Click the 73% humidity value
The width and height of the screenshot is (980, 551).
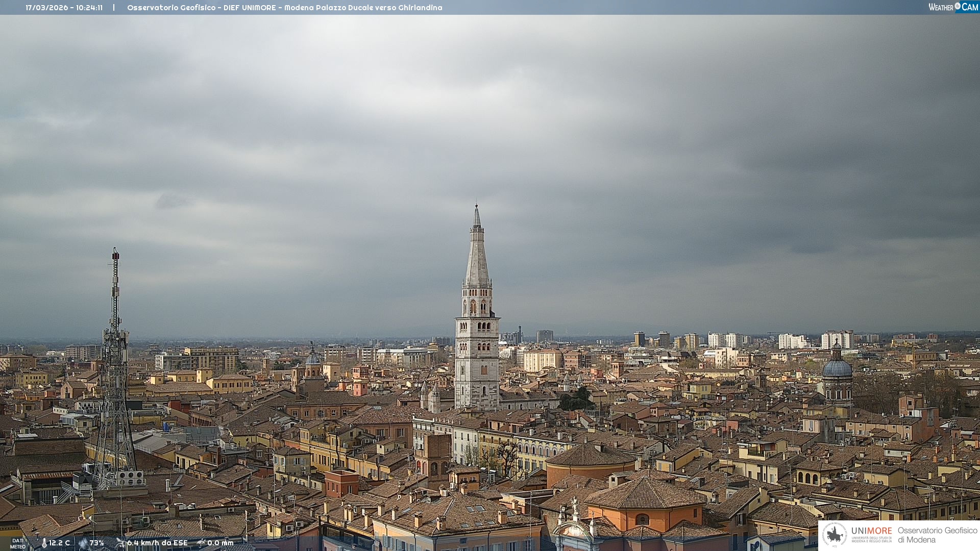[x=97, y=543]
